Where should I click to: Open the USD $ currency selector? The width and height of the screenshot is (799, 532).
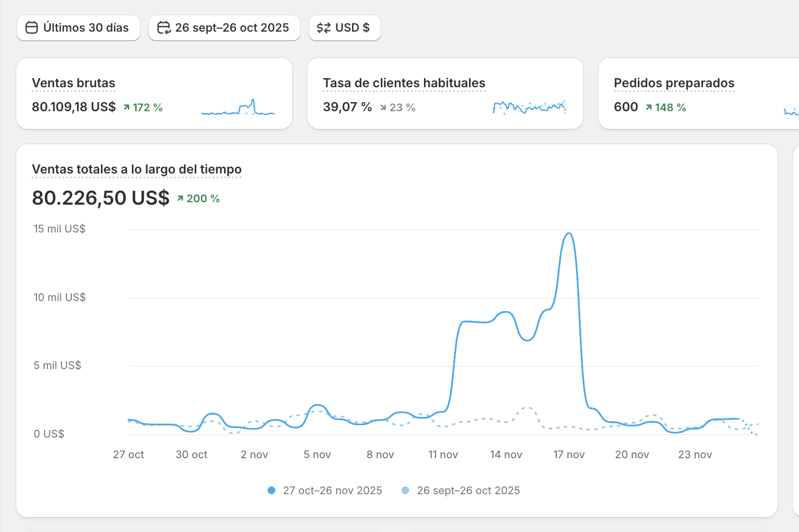click(344, 28)
